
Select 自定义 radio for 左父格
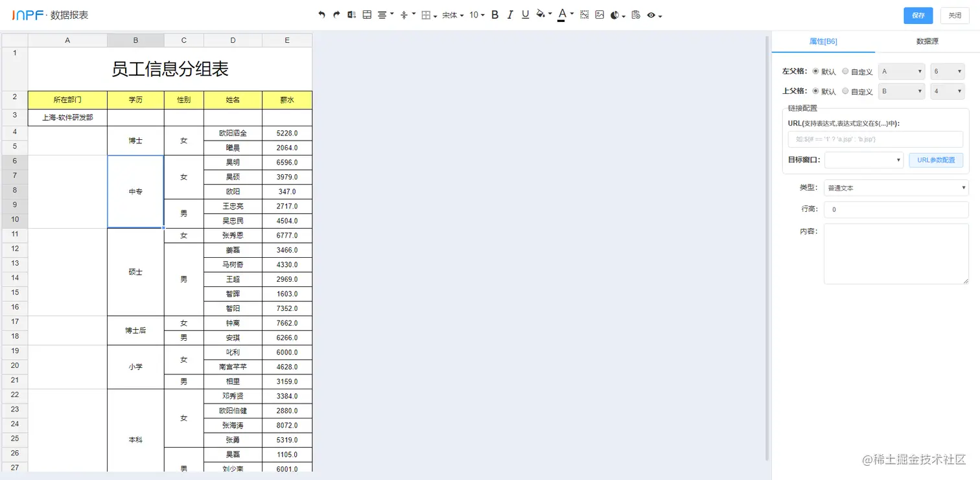(845, 71)
